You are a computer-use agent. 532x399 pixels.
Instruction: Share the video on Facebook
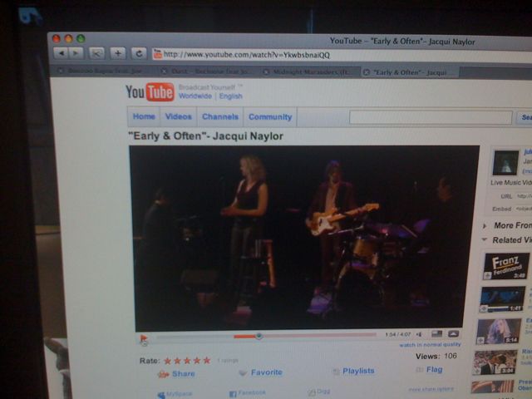pyautogui.click(x=248, y=392)
